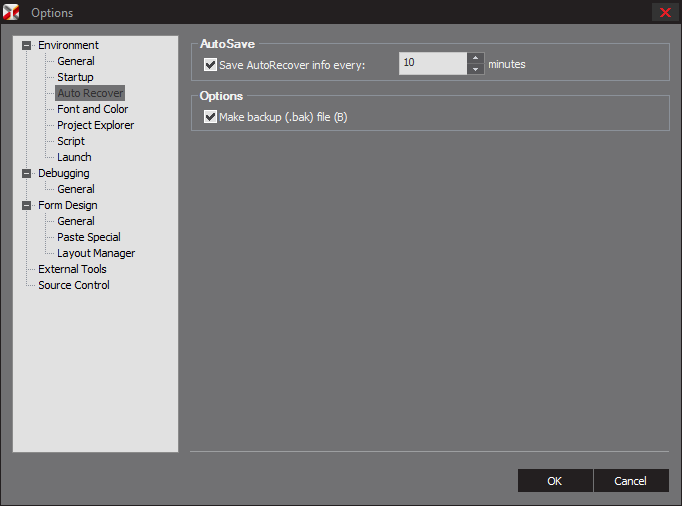Select the Environment category label
Screen dimensions: 682x506
[68, 45]
